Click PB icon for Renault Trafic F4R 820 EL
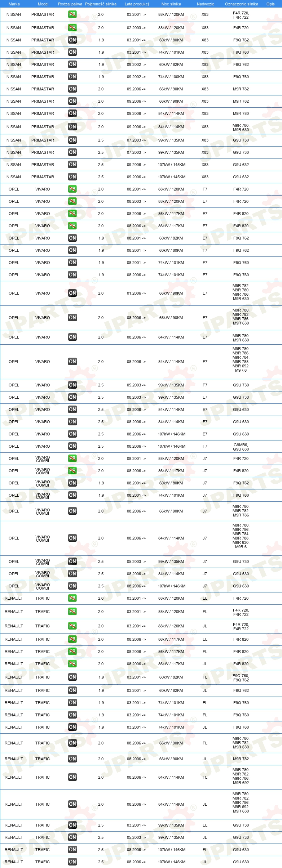282x868 pixels. coord(72,639)
